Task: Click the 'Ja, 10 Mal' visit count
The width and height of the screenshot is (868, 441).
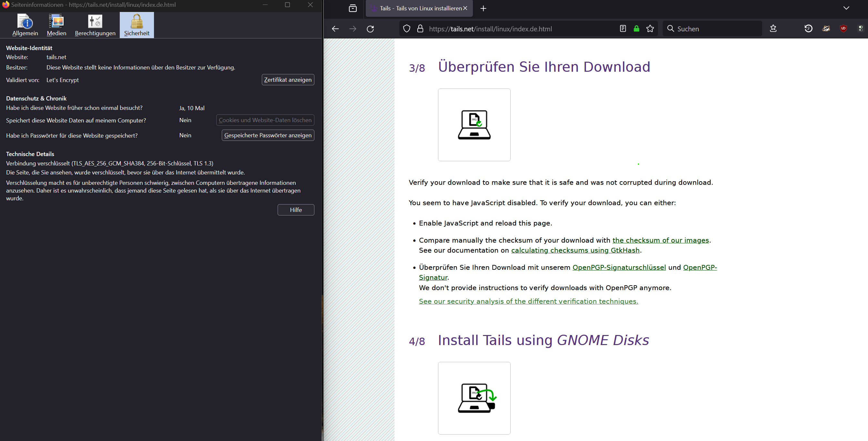Action: (x=192, y=108)
